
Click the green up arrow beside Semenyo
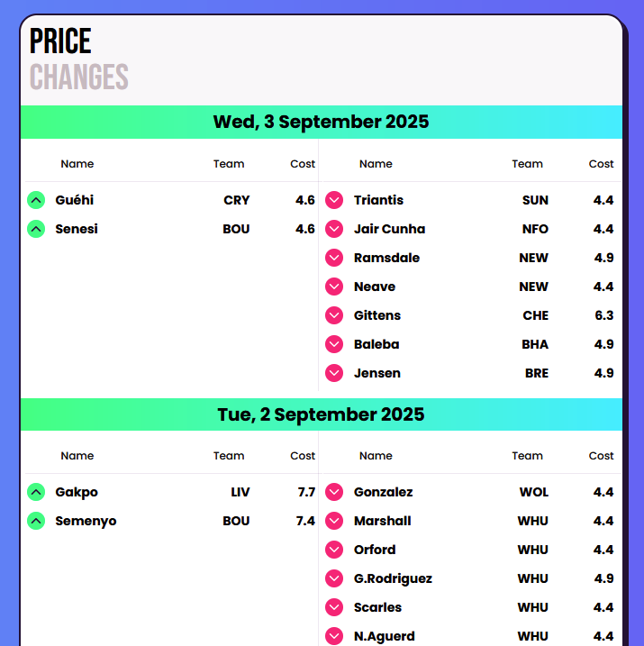(36, 521)
